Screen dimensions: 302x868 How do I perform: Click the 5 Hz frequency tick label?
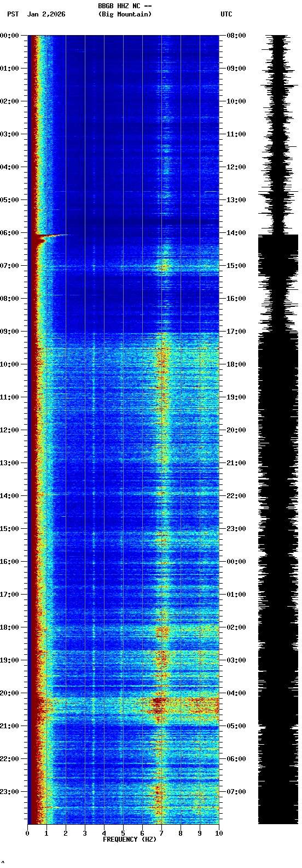[x=123, y=833]
